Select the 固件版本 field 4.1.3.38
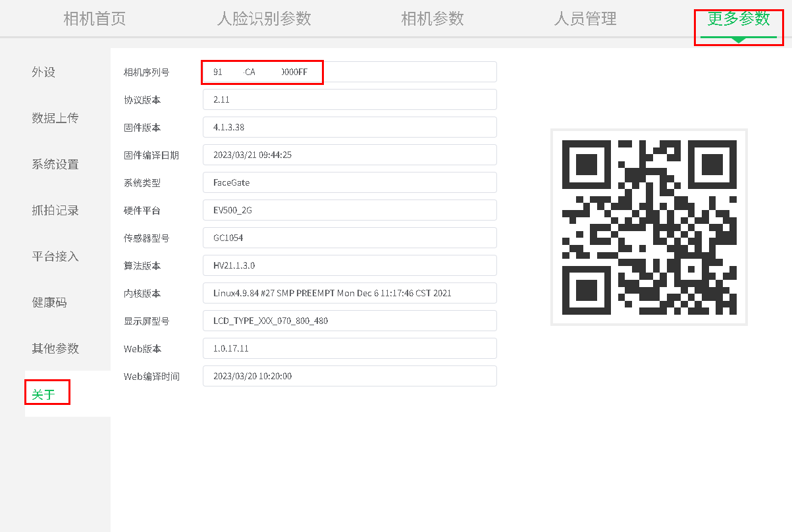Viewport: 792px width, 532px height. coord(350,127)
